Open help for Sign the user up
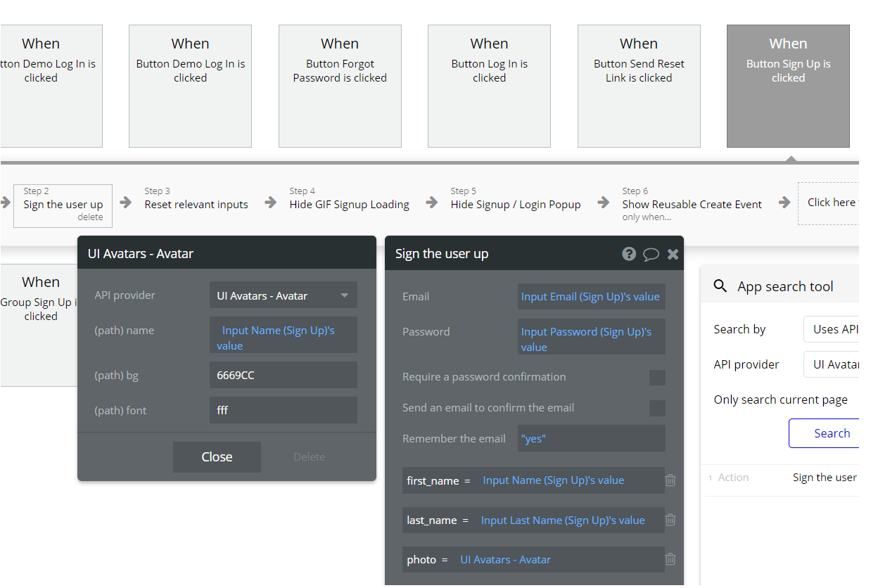This screenshot has width=871, height=588. (629, 254)
